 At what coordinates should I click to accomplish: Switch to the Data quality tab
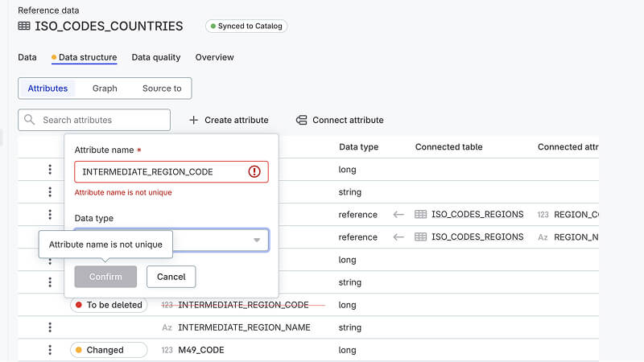point(156,57)
